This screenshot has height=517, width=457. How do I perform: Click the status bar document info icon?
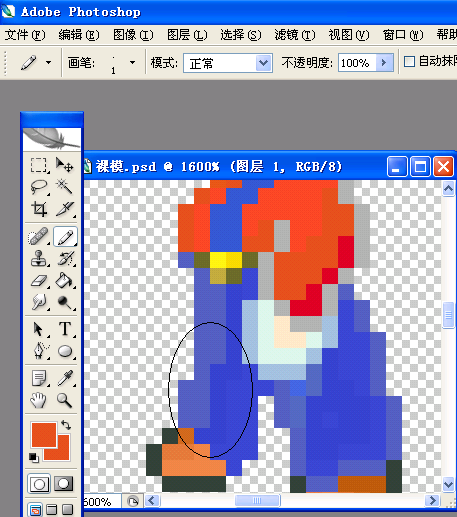point(133,501)
